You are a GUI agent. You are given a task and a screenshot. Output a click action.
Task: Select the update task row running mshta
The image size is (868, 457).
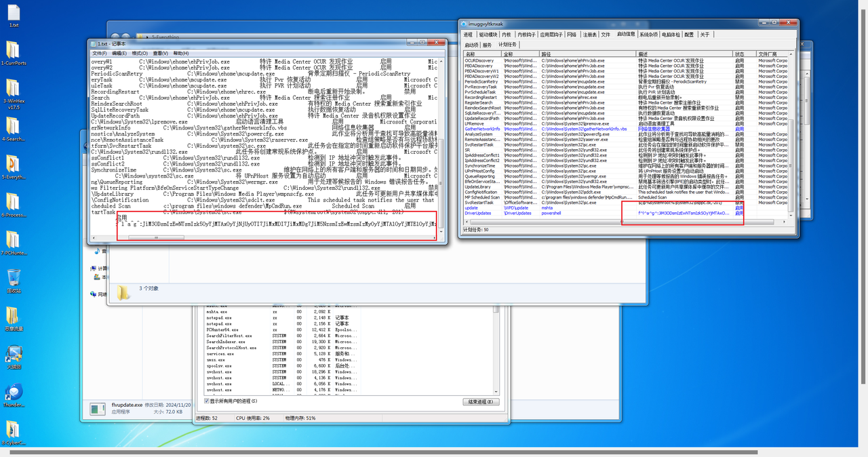pyautogui.click(x=625, y=207)
